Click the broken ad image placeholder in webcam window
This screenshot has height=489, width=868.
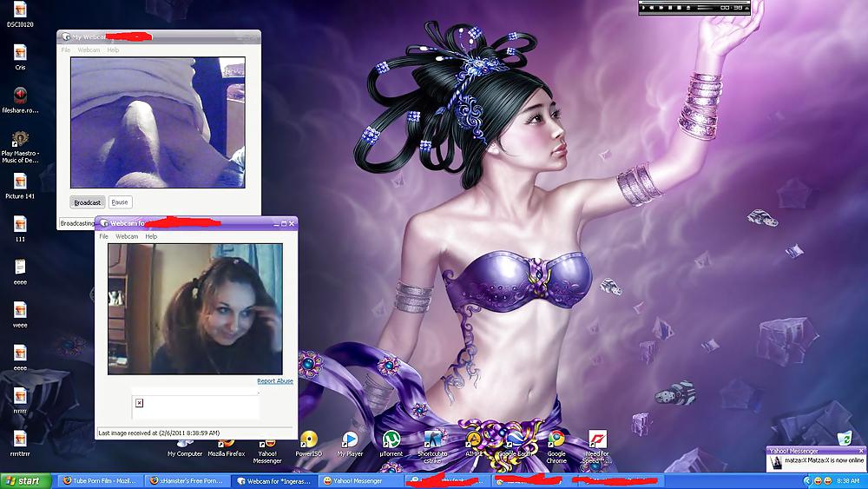click(x=140, y=403)
